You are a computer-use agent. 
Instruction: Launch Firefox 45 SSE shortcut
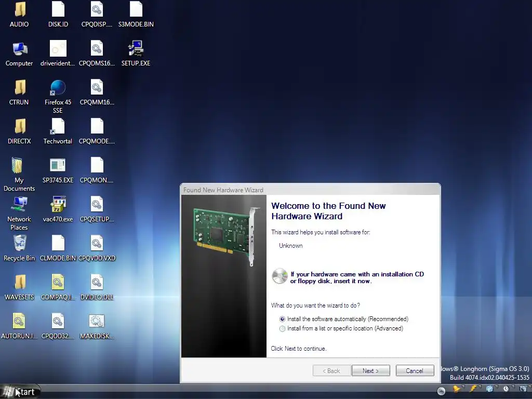coord(58,87)
